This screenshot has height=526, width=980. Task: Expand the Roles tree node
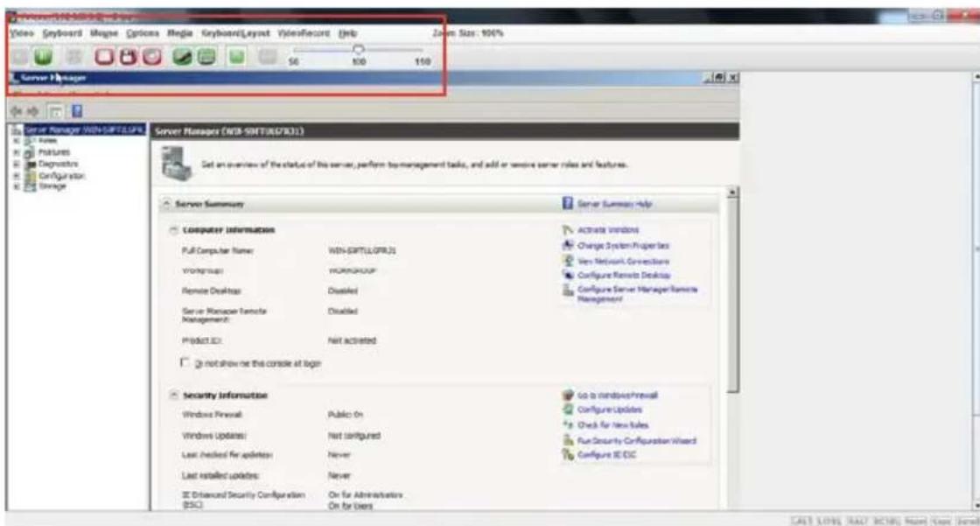click(17, 142)
